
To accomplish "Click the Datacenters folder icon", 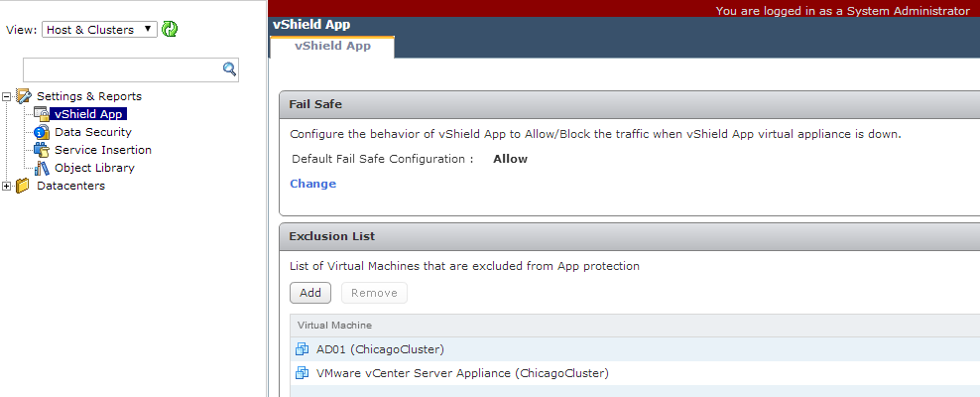I will pyautogui.click(x=23, y=186).
